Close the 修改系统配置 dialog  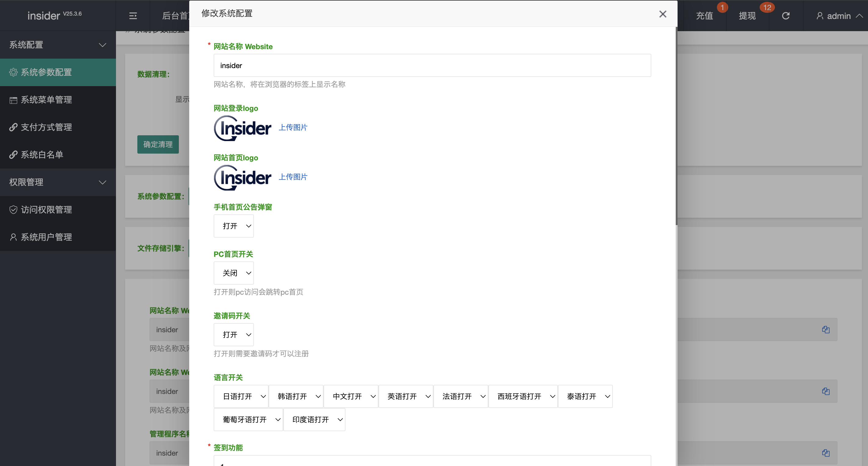coord(663,14)
